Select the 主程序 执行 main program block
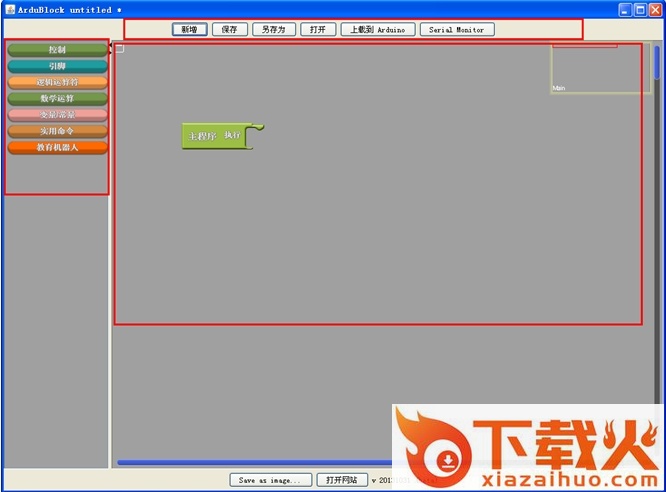 [x=214, y=136]
